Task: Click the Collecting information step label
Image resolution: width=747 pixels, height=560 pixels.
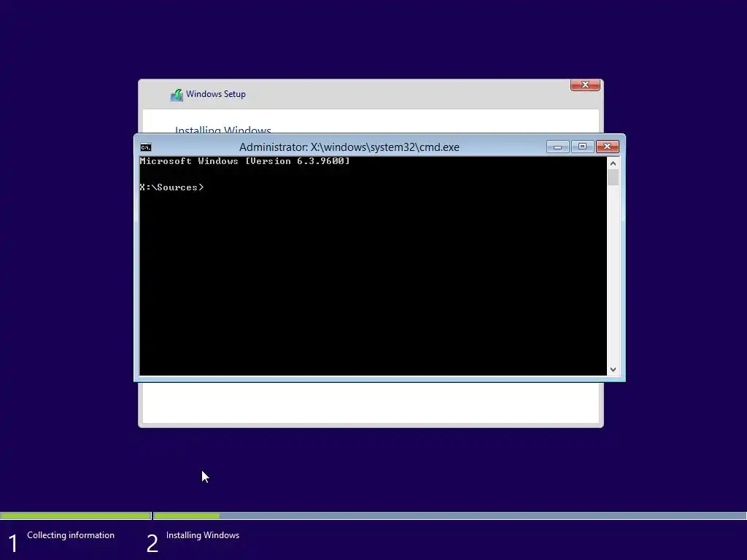Action: click(x=71, y=535)
